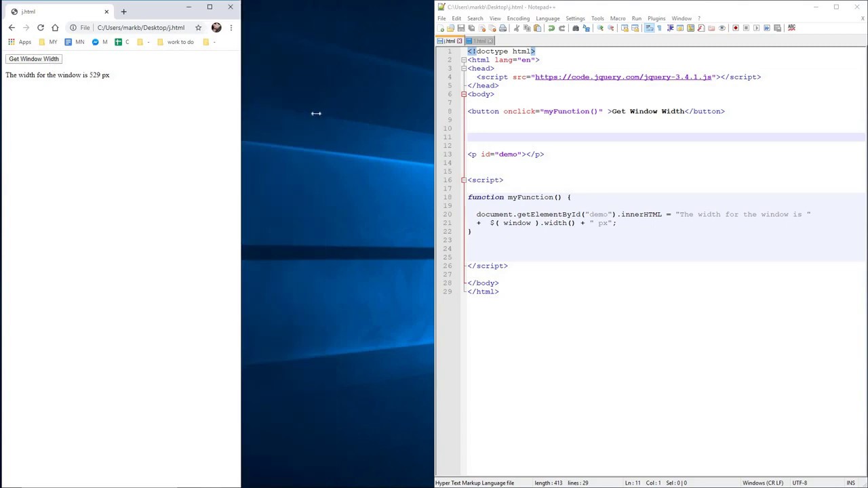This screenshot has height=488, width=868.
Task: Click the Zoom In icon in Notepad++
Action: point(599,28)
